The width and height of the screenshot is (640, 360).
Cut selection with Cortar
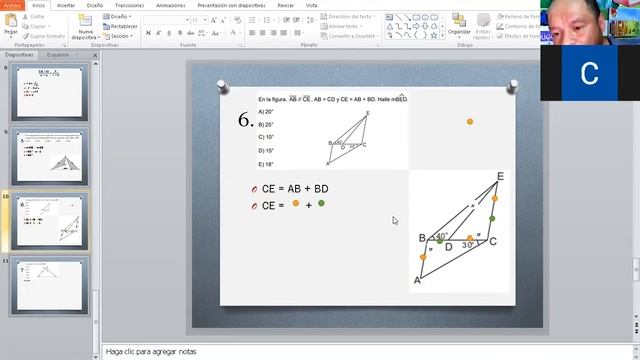coord(34,17)
